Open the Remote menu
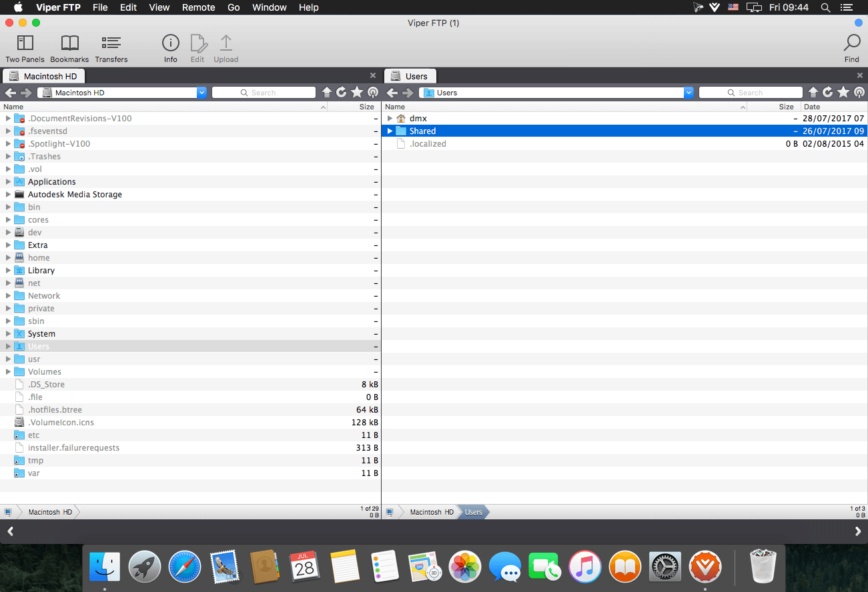This screenshot has height=592, width=868. 198,7
